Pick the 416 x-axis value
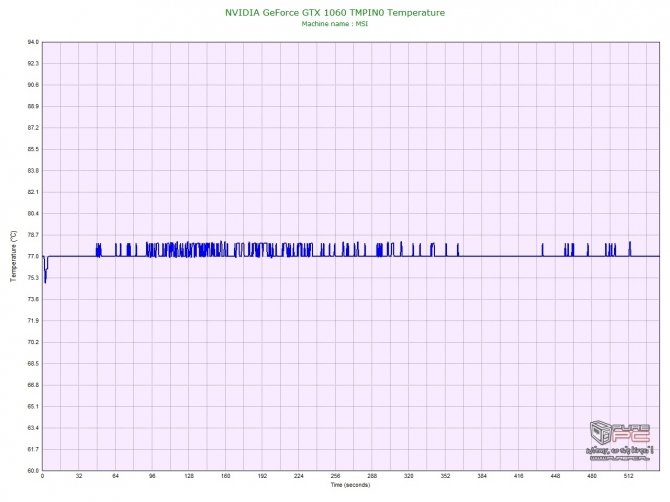This screenshot has height=502, width=670. coord(518,476)
